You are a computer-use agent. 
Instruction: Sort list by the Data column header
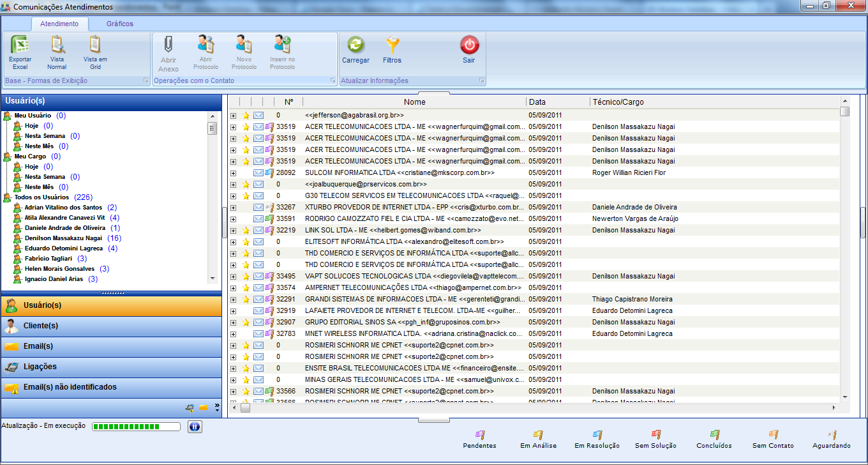click(x=537, y=102)
